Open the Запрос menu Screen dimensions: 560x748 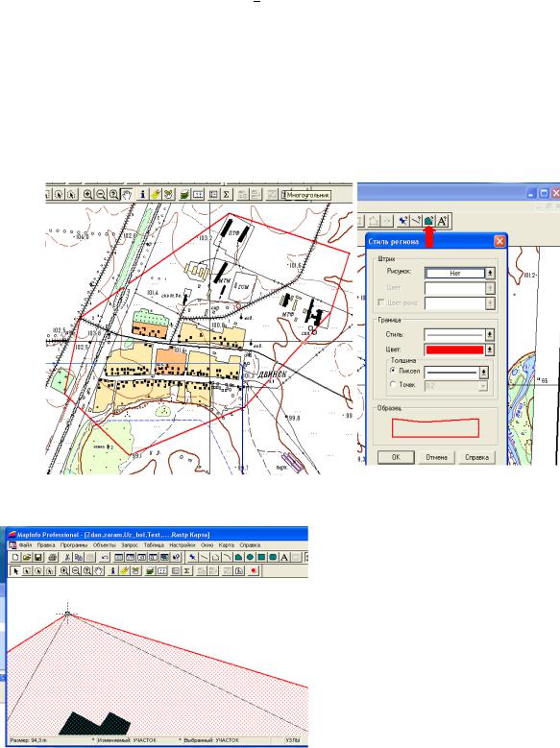tap(130, 544)
